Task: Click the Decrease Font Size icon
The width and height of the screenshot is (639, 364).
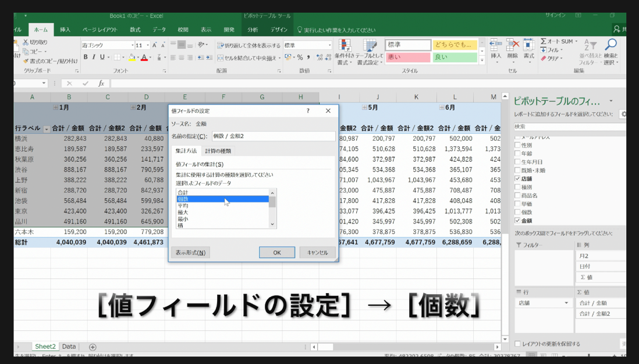Action: 162,45
